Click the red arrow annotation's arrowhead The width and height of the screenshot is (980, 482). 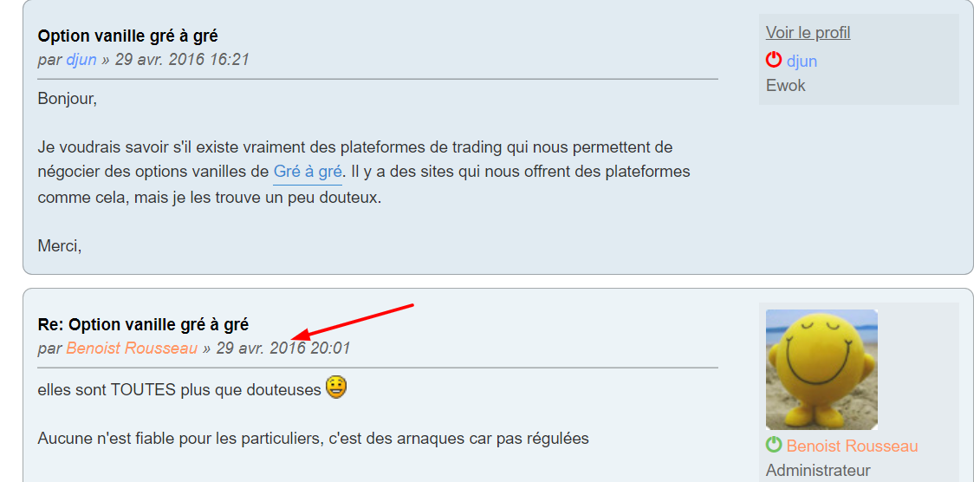point(304,336)
